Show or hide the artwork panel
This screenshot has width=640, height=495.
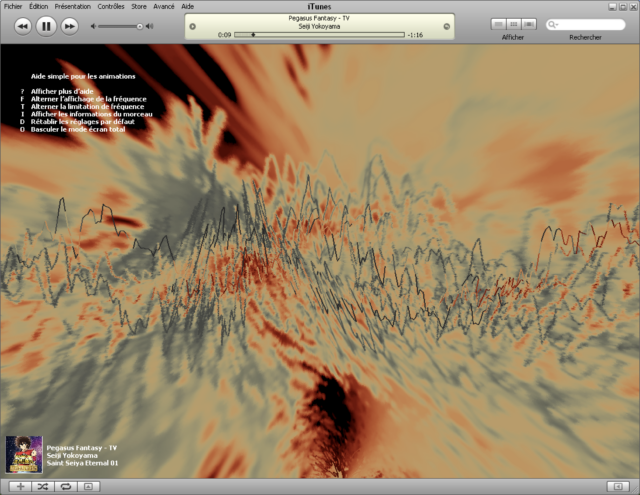point(87,486)
